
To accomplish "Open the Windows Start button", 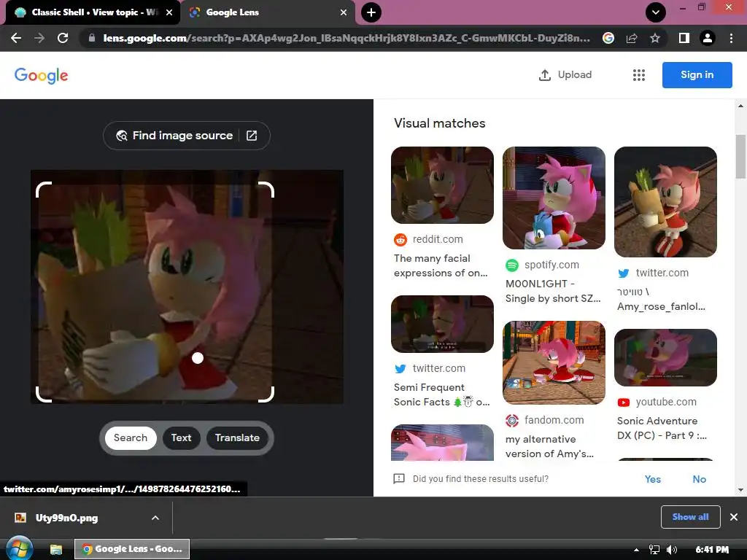I will pyautogui.click(x=19, y=548).
